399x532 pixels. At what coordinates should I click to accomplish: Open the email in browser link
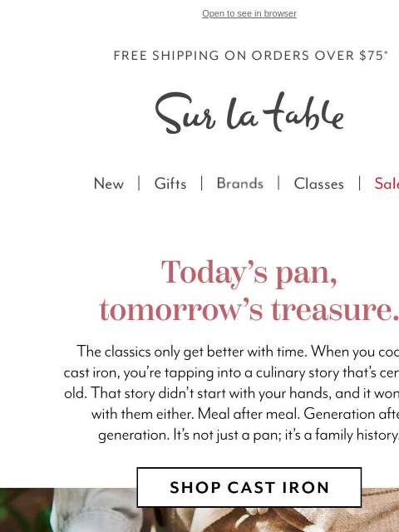(249, 13)
